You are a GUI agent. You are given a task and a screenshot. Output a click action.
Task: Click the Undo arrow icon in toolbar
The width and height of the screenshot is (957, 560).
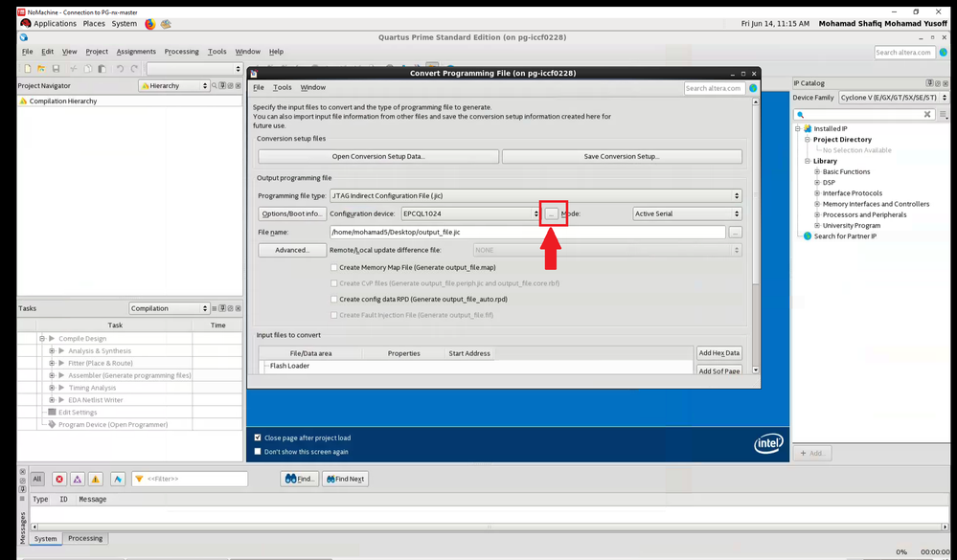point(121,69)
